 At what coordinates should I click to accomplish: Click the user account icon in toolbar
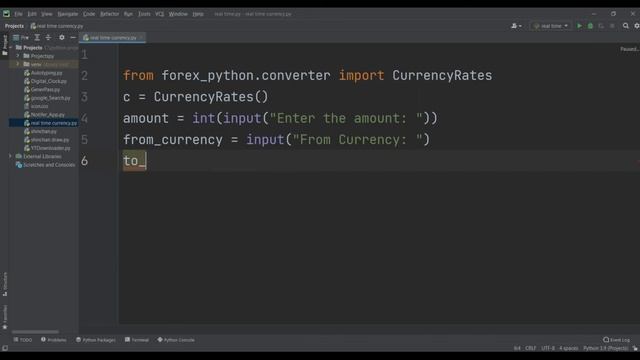click(x=516, y=26)
